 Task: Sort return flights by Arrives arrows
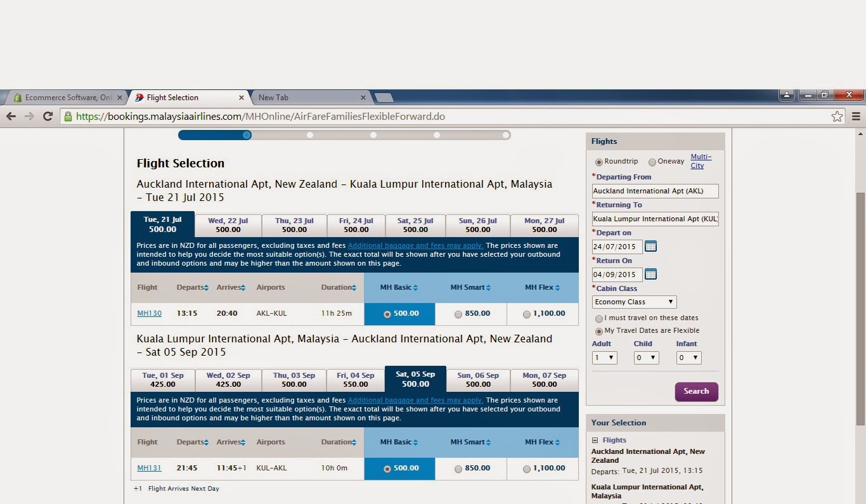[x=242, y=443]
